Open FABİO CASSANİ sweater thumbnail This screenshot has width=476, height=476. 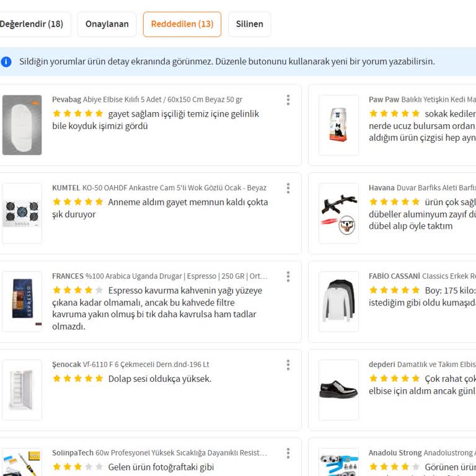[x=338, y=301]
